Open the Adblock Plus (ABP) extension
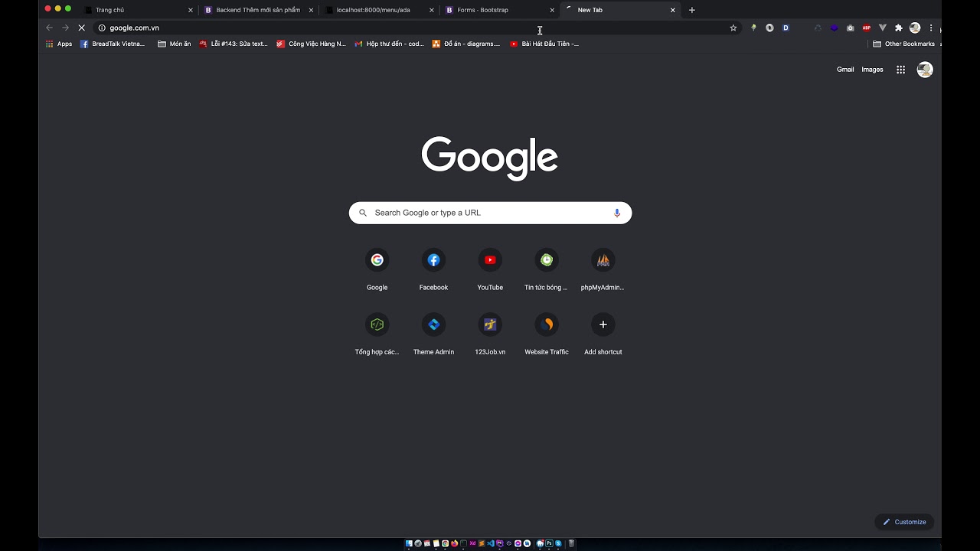Viewport: 980px width, 551px height. click(x=867, y=28)
